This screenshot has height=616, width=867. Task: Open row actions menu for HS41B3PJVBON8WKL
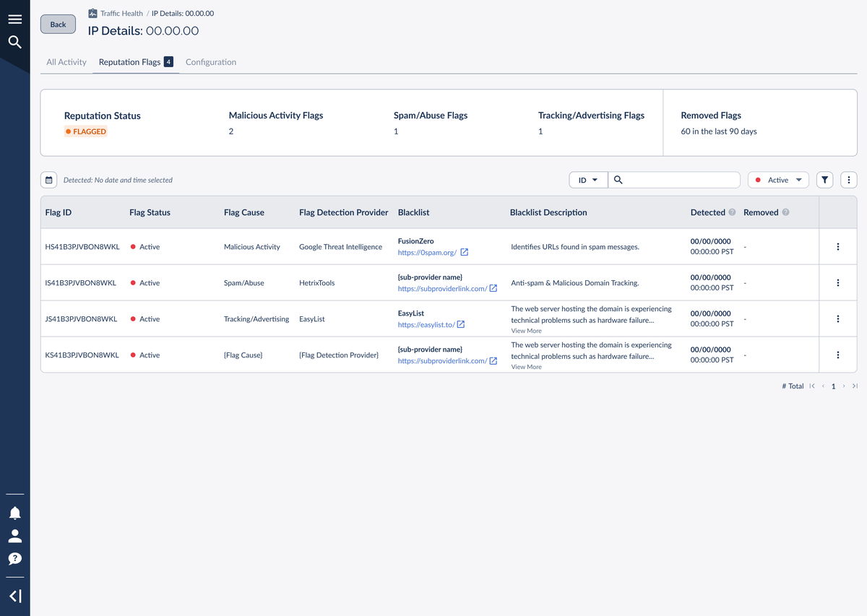point(838,247)
